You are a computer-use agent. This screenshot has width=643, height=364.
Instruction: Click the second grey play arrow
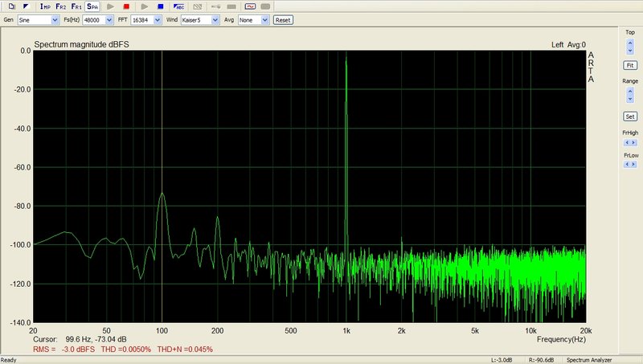145,6
